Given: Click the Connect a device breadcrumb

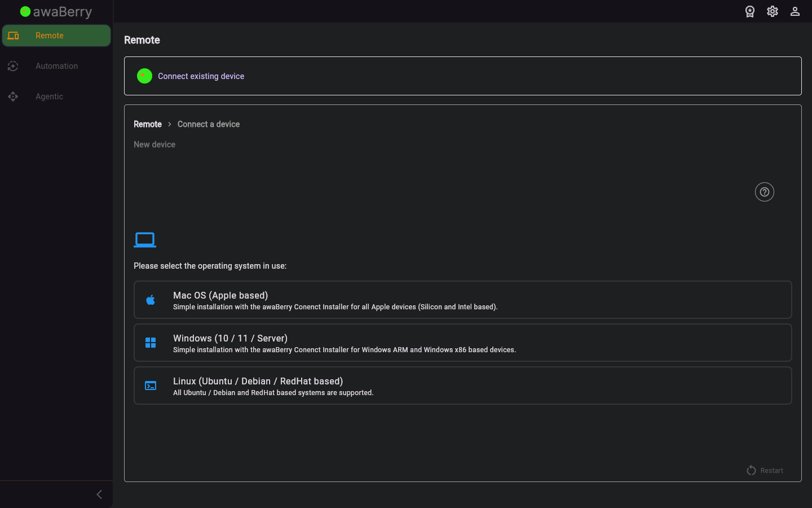Looking at the screenshot, I should click(209, 124).
